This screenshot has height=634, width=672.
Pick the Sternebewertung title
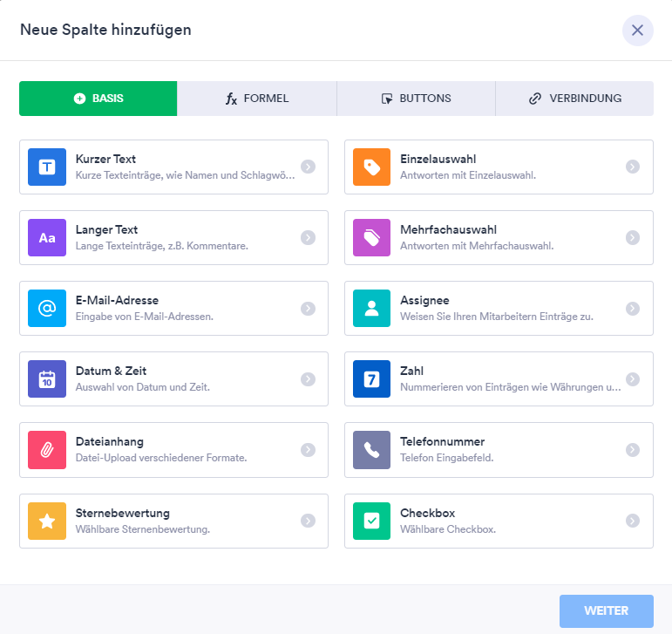[123, 513]
